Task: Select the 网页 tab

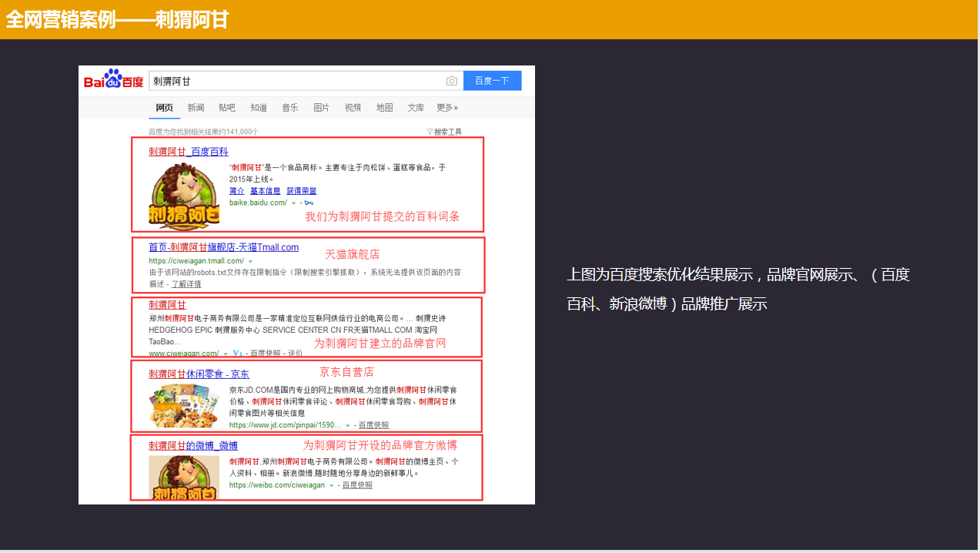Action: coord(164,108)
